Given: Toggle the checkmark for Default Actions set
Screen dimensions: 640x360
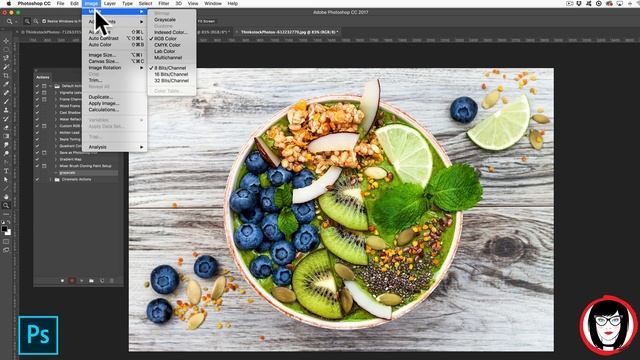Looking at the screenshot, I should point(38,86).
